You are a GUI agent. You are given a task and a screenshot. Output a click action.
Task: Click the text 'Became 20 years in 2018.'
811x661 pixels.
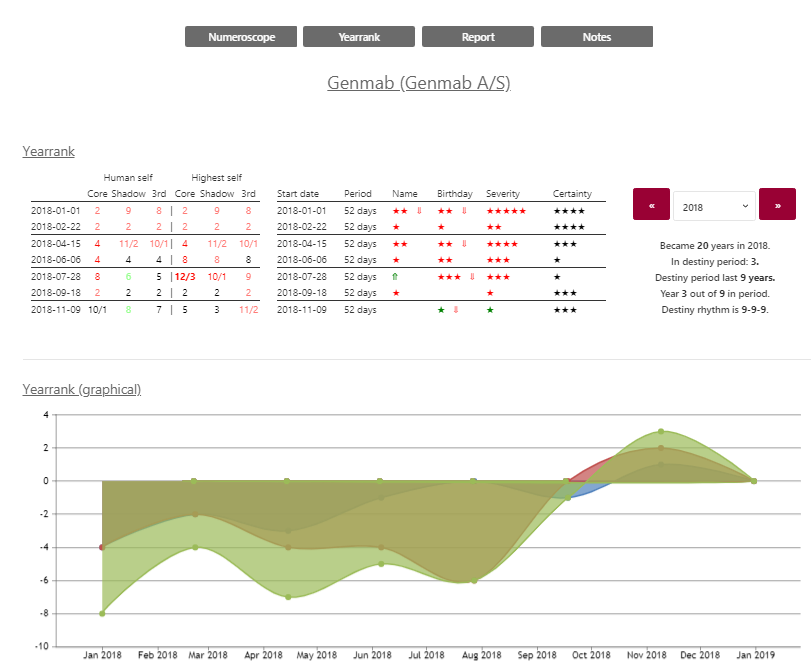[715, 246]
